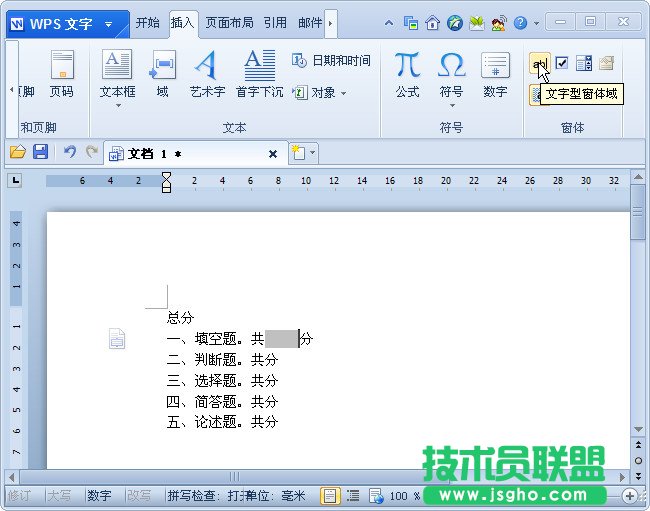Switch to the 开始 tab
Image resolution: width=650 pixels, height=511 pixels.
tap(148, 22)
